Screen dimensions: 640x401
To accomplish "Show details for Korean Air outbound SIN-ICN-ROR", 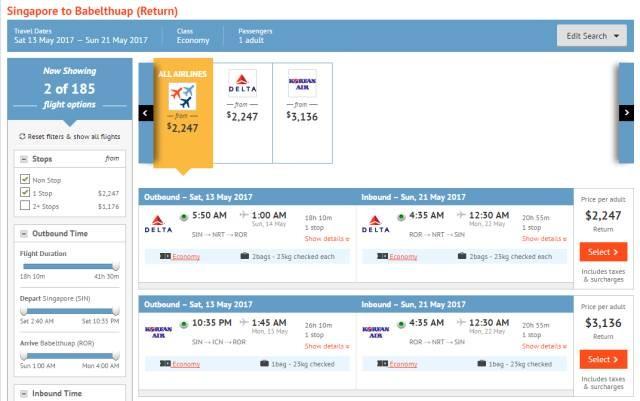I will pyautogui.click(x=327, y=346).
